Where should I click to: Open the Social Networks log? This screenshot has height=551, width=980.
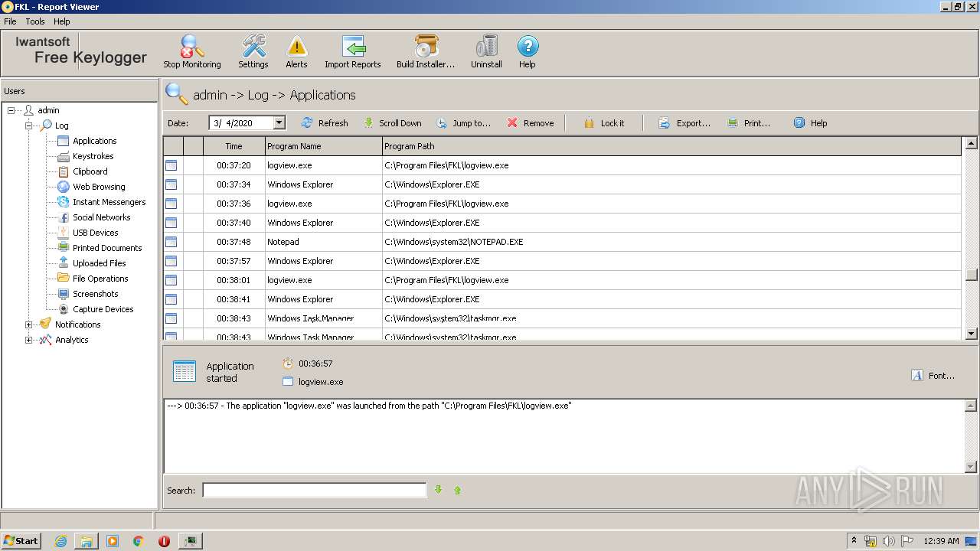pos(101,217)
